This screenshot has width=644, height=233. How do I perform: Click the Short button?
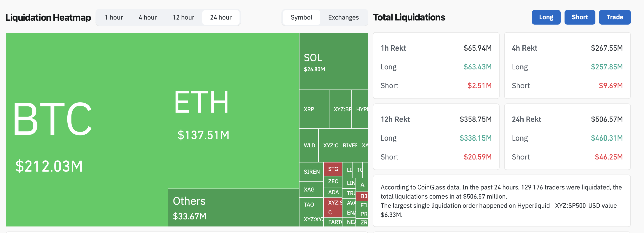tap(580, 17)
